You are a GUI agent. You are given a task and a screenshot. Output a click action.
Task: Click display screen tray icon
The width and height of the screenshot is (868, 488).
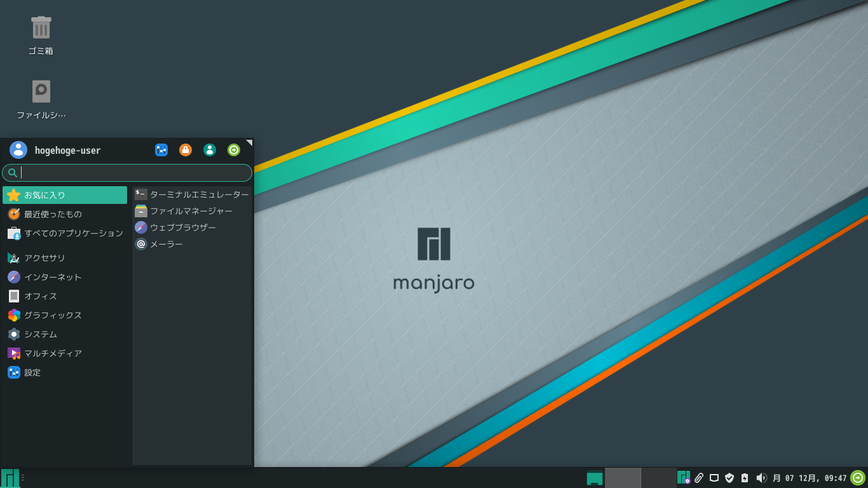coord(714,478)
